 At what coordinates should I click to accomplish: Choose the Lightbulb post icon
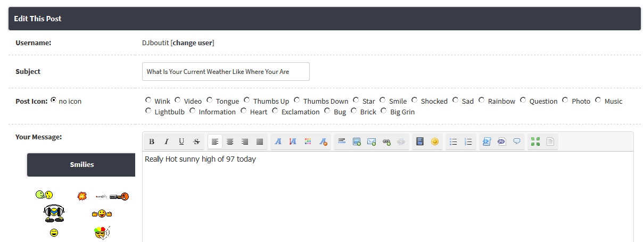point(148,111)
